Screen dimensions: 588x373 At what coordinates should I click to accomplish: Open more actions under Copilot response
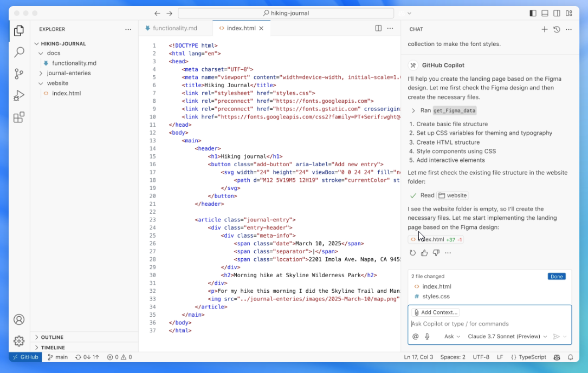[448, 253]
